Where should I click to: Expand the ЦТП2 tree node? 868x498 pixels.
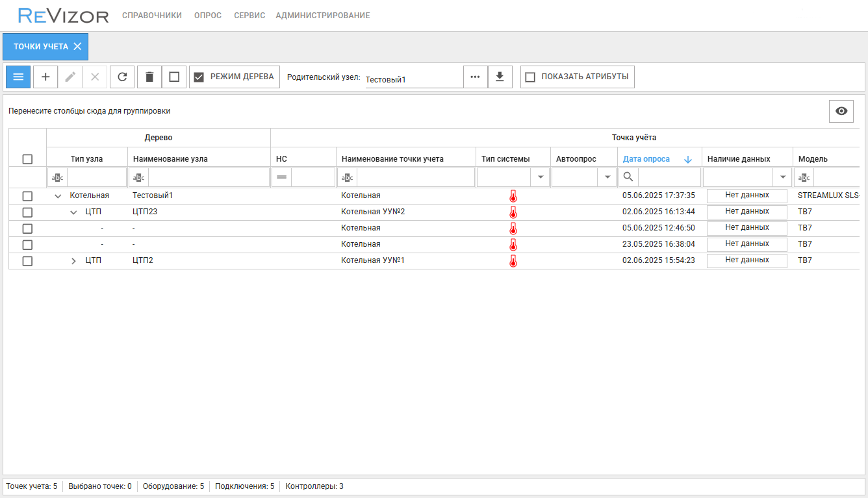tap(73, 260)
